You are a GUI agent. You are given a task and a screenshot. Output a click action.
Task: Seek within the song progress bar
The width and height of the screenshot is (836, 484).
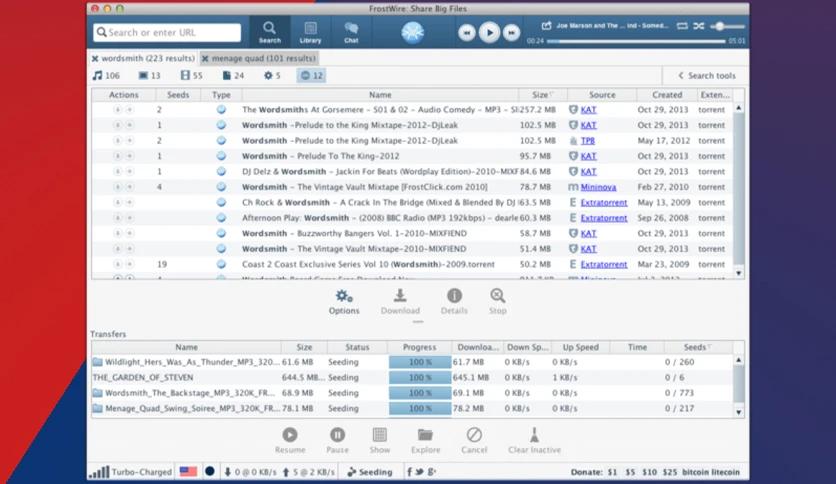(636, 41)
